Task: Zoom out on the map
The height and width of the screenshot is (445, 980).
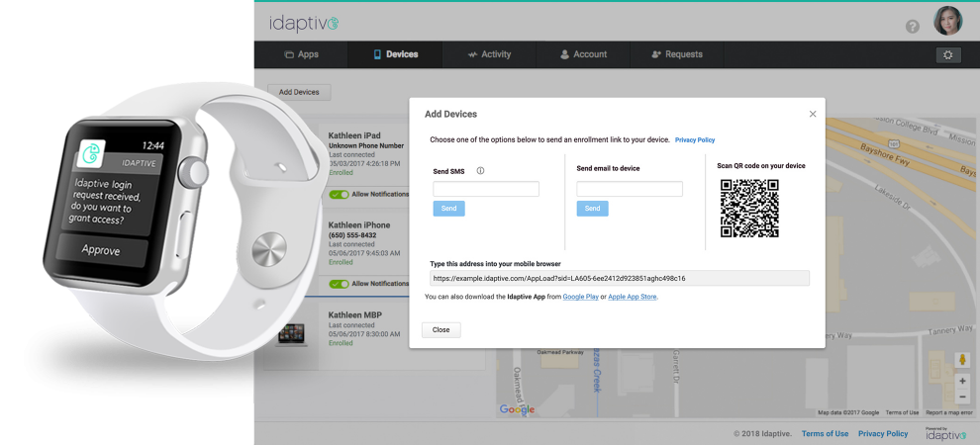Action: [962, 397]
